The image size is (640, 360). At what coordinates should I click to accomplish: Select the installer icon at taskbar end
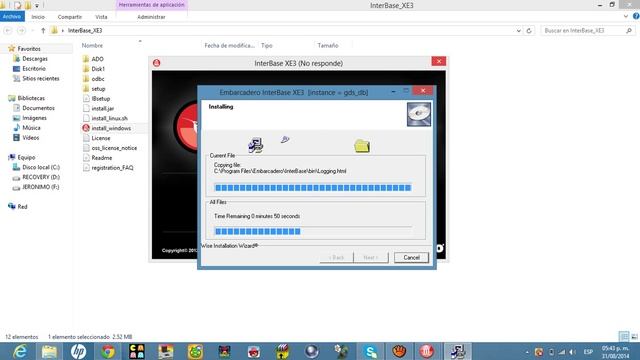coord(458,351)
